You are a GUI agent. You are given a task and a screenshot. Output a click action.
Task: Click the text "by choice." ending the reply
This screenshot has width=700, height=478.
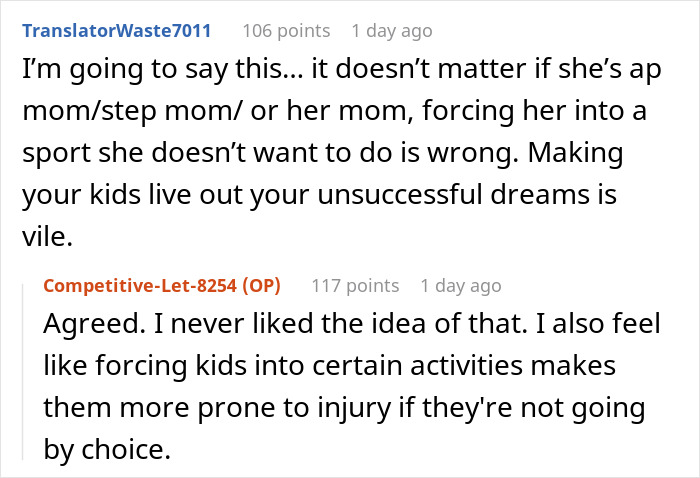coord(108,451)
